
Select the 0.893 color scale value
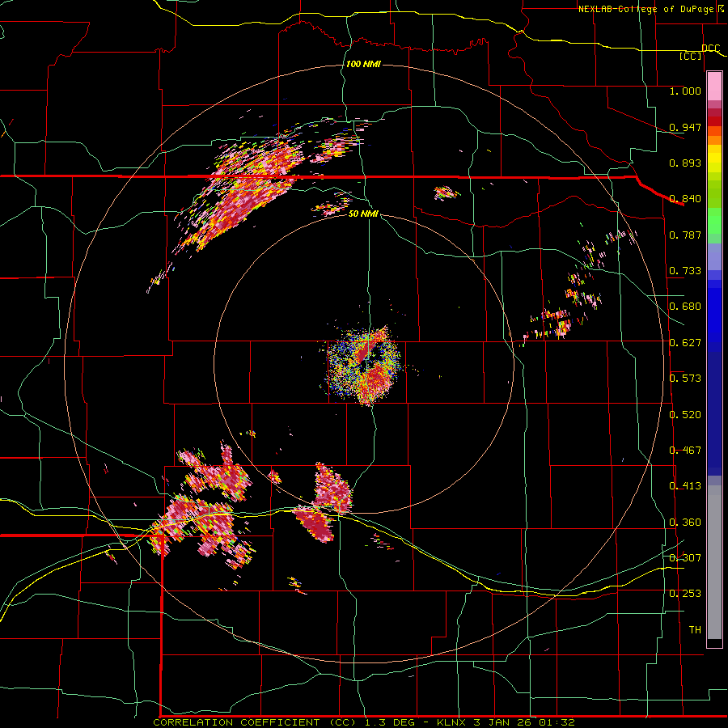pyautogui.click(x=685, y=163)
